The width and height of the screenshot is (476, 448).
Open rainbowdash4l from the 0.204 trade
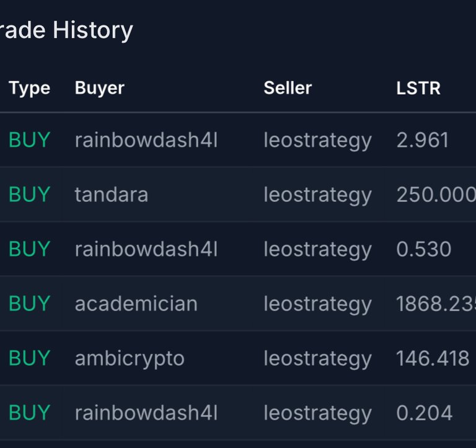tap(146, 413)
